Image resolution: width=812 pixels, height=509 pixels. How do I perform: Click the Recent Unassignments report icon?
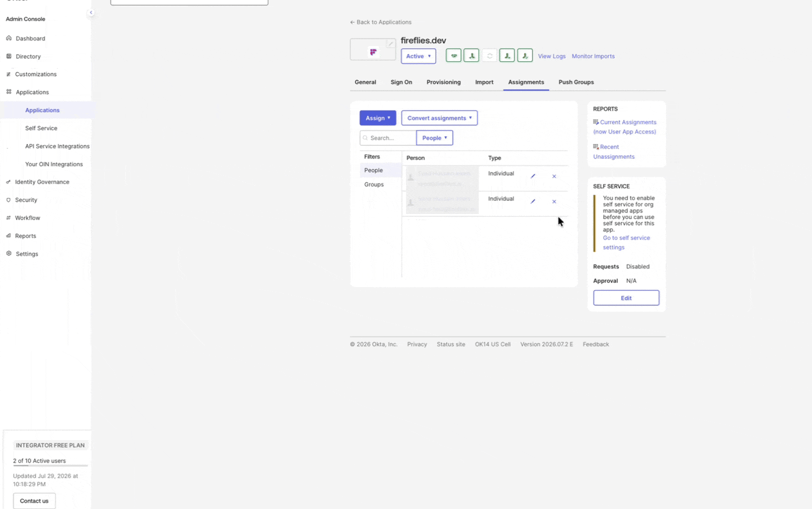(x=596, y=147)
